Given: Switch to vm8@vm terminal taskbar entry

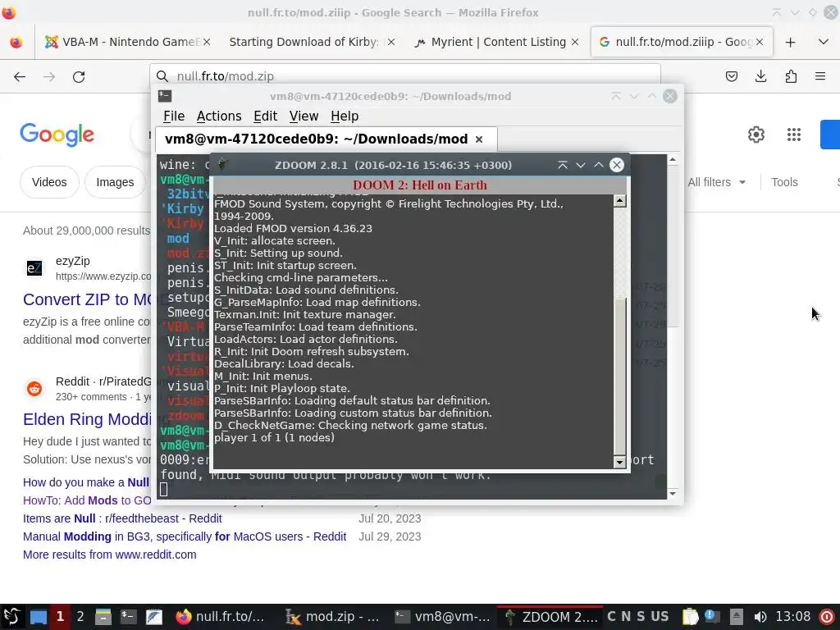Looking at the screenshot, I should pyautogui.click(x=442, y=617).
